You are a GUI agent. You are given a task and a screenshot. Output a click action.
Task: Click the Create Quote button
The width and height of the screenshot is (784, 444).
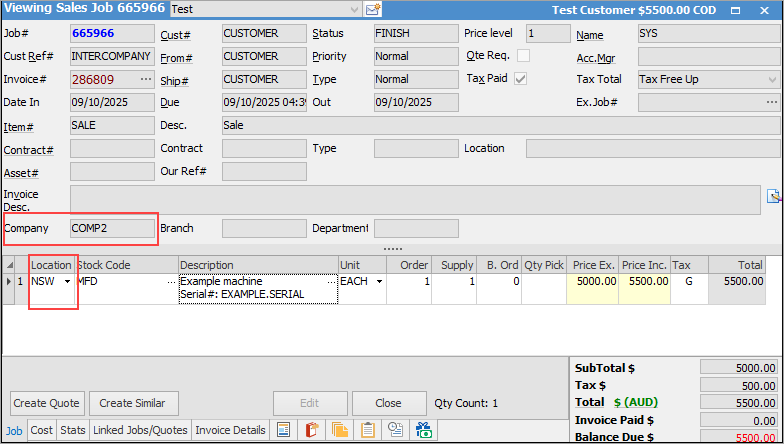click(x=47, y=403)
